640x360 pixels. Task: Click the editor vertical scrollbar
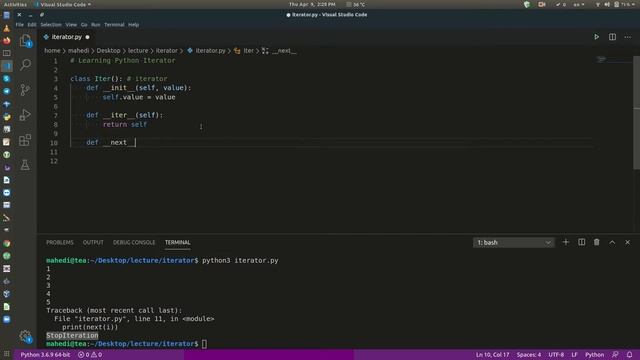(636, 112)
